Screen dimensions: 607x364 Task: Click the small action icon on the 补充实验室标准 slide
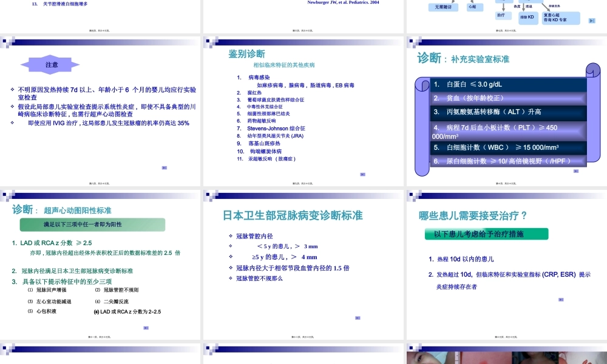click(575, 171)
